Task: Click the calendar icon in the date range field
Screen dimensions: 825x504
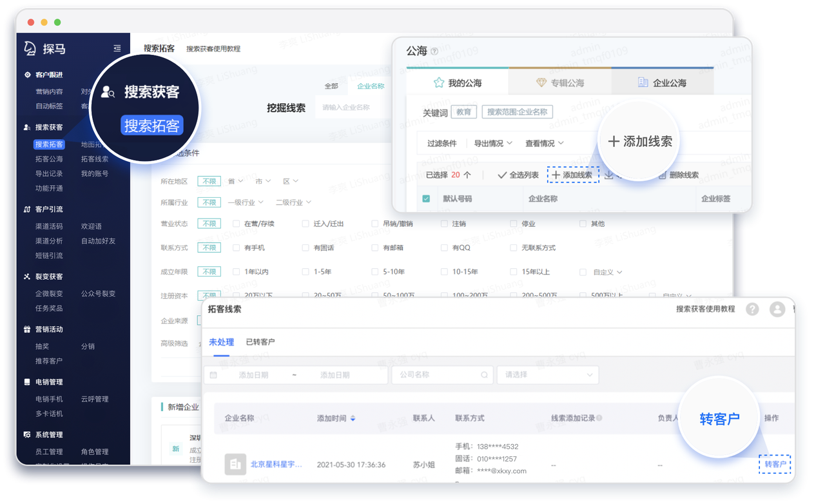Action: (213, 375)
